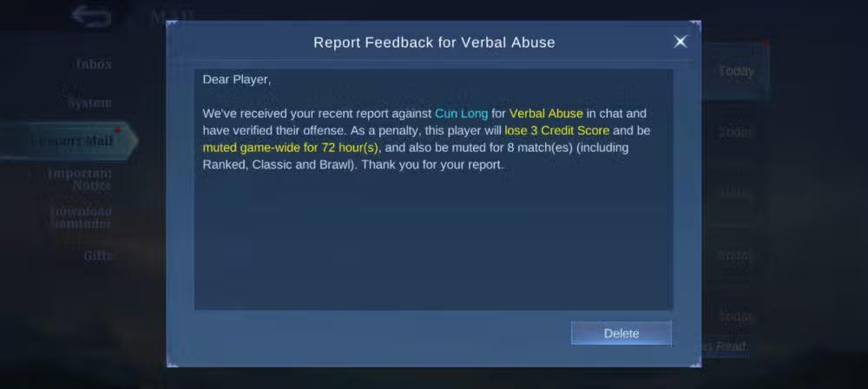The width and height of the screenshot is (868, 389).
Task: Switch to the System mail tab
Action: pyautogui.click(x=89, y=103)
